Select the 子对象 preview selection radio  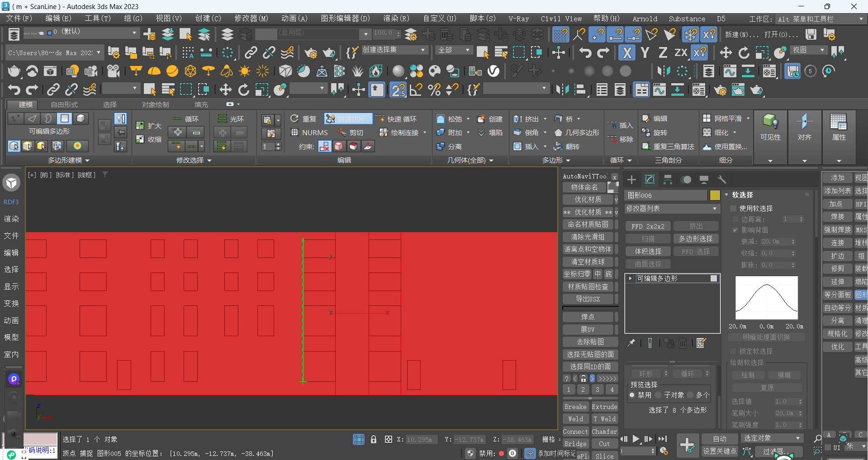tap(658, 395)
